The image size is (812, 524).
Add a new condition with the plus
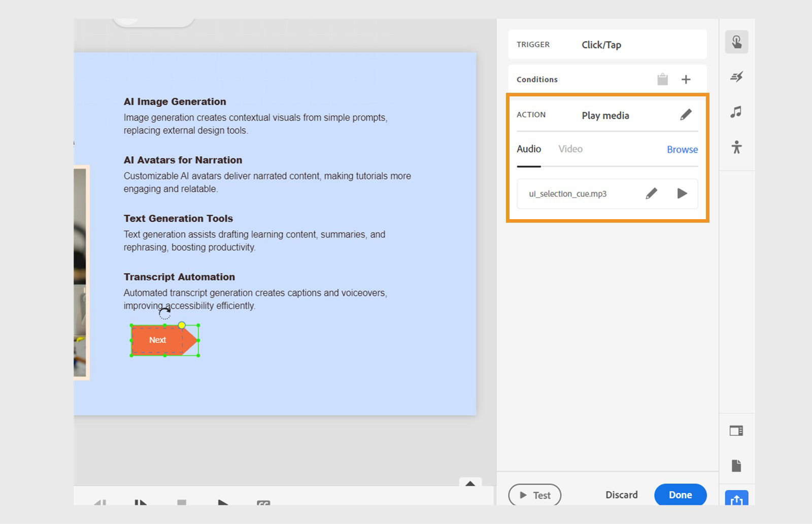coord(686,79)
